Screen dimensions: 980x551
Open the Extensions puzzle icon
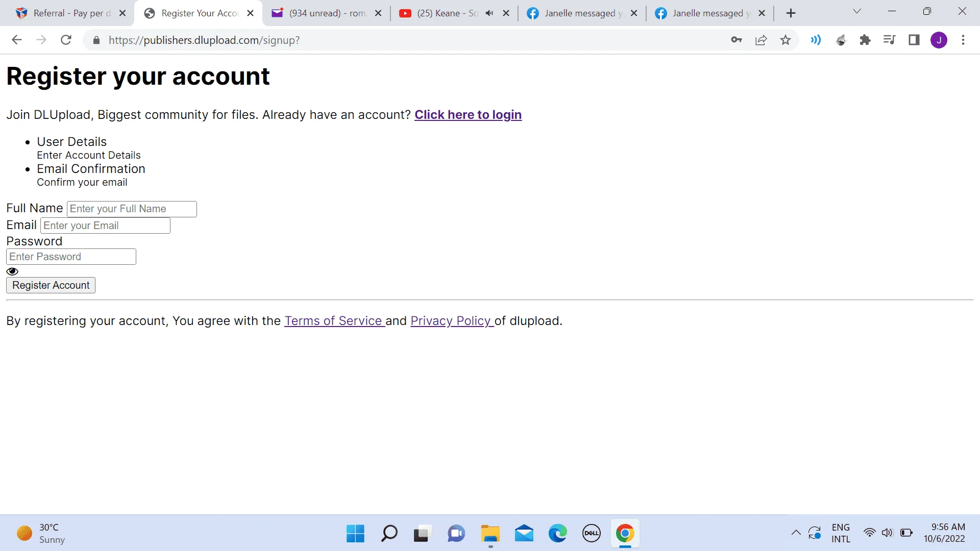tap(865, 40)
